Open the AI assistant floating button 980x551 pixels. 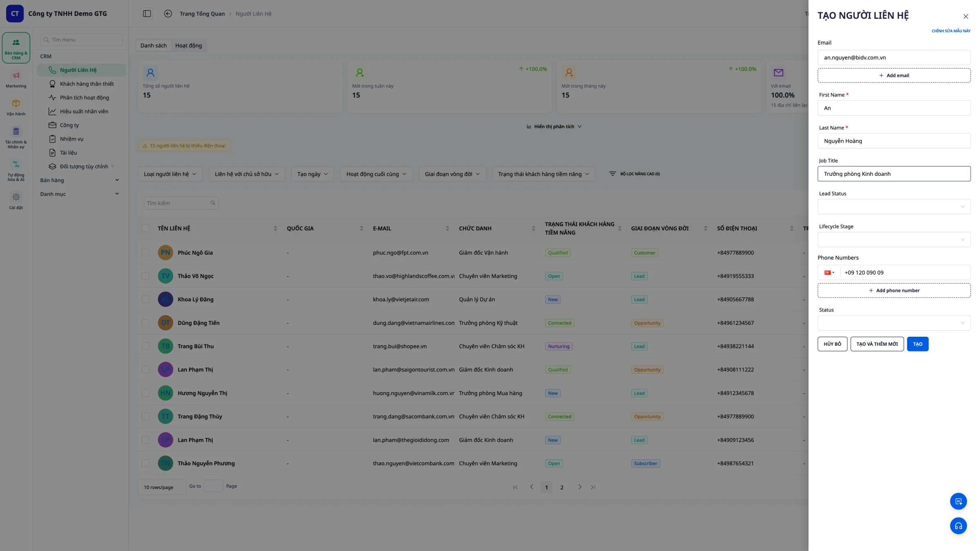[958, 501]
